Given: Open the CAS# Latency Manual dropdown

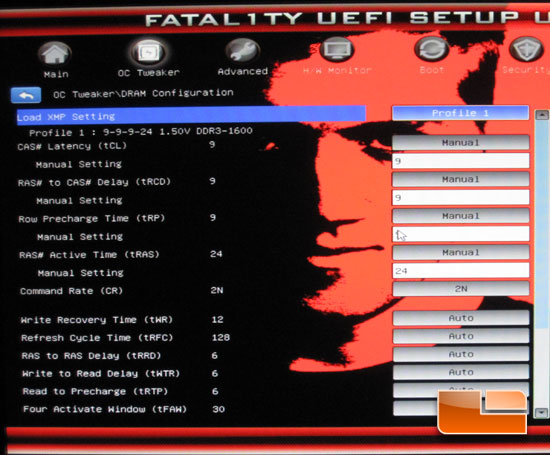Looking at the screenshot, I should pos(460,143).
